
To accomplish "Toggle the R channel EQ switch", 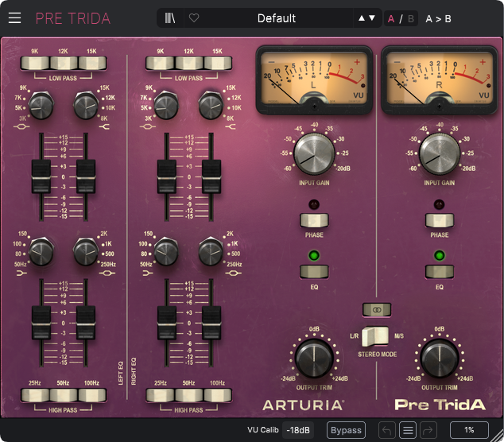I will (x=440, y=272).
